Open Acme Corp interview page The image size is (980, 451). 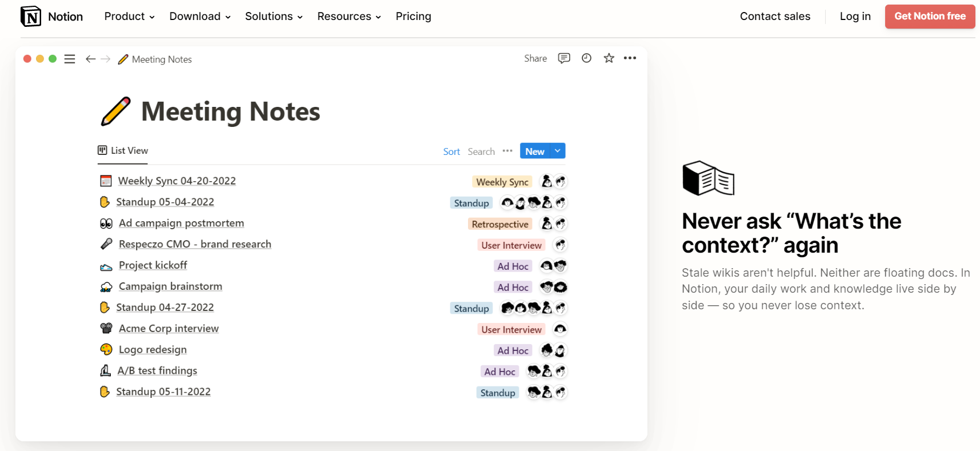169,329
